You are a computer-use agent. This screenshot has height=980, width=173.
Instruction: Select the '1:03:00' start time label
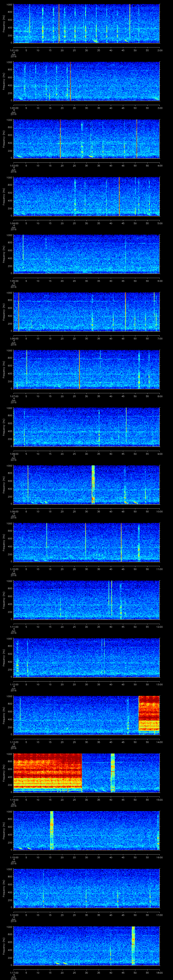(x=14, y=166)
